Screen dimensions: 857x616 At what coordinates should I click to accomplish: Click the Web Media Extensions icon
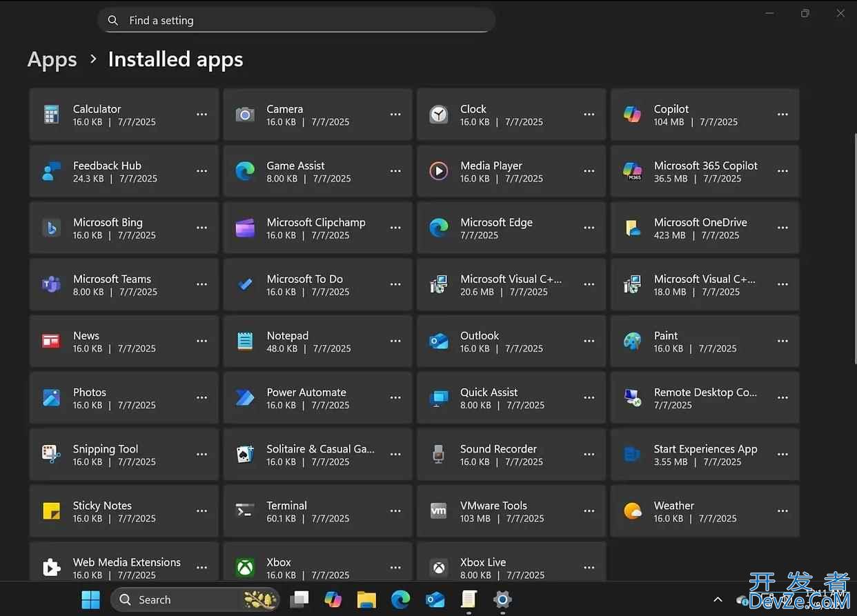pyautogui.click(x=51, y=567)
